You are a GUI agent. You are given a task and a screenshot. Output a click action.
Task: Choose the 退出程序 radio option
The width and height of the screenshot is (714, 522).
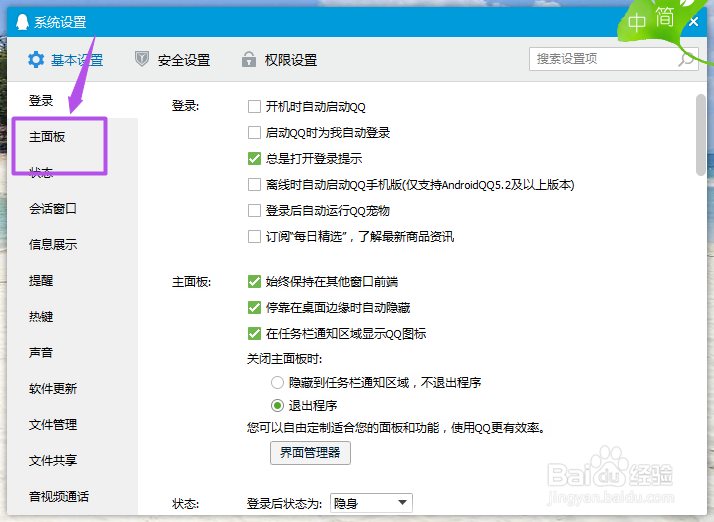[x=277, y=405]
